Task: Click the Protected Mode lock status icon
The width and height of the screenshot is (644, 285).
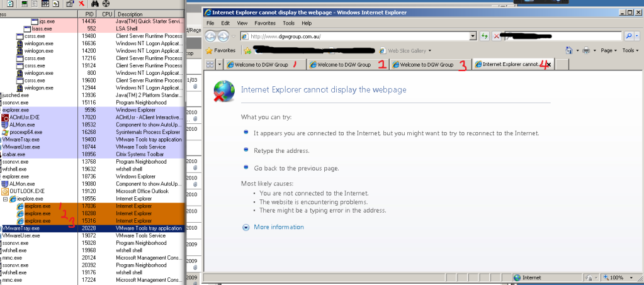Action: point(589,277)
